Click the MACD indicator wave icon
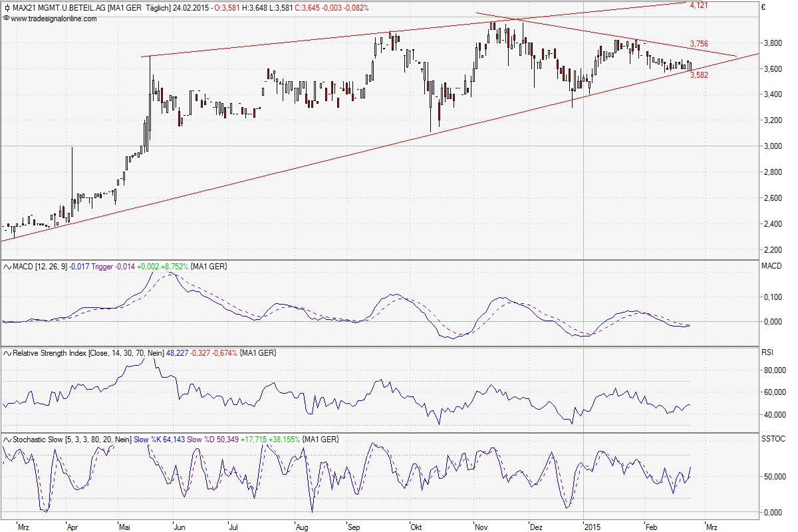This screenshot has width=798, height=532. (7, 267)
